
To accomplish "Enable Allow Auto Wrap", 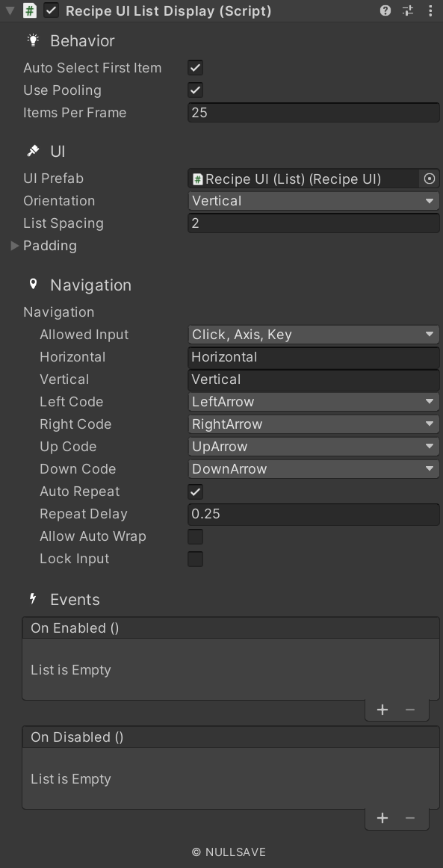I will [x=195, y=536].
